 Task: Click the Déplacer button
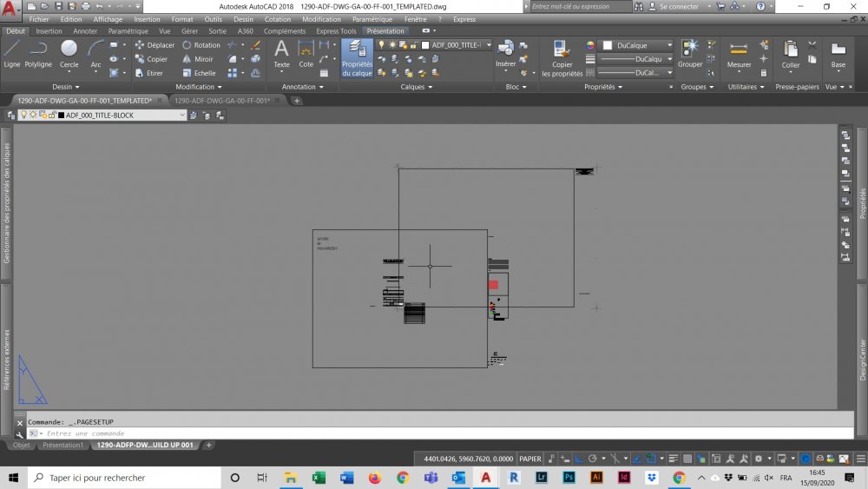tap(155, 45)
